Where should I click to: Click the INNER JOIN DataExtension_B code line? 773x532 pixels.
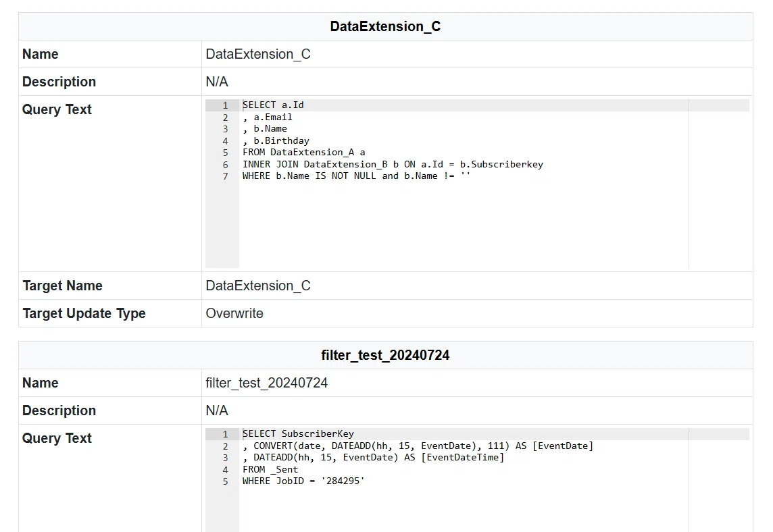393,164
